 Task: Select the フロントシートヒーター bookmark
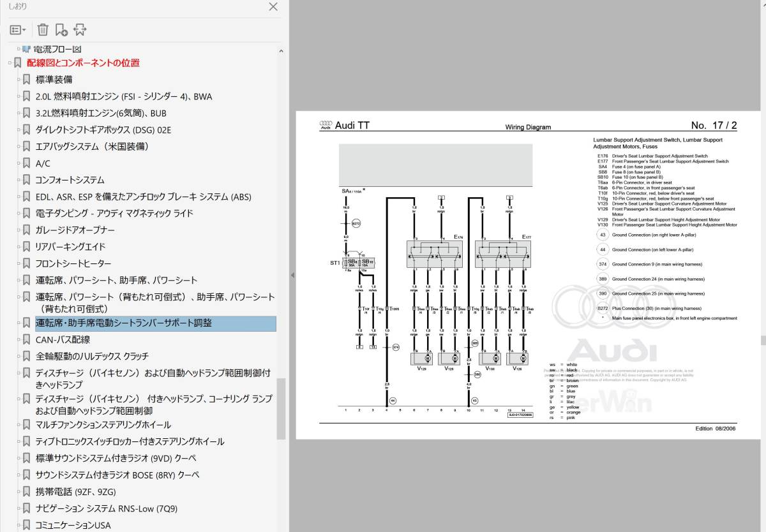point(73,263)
